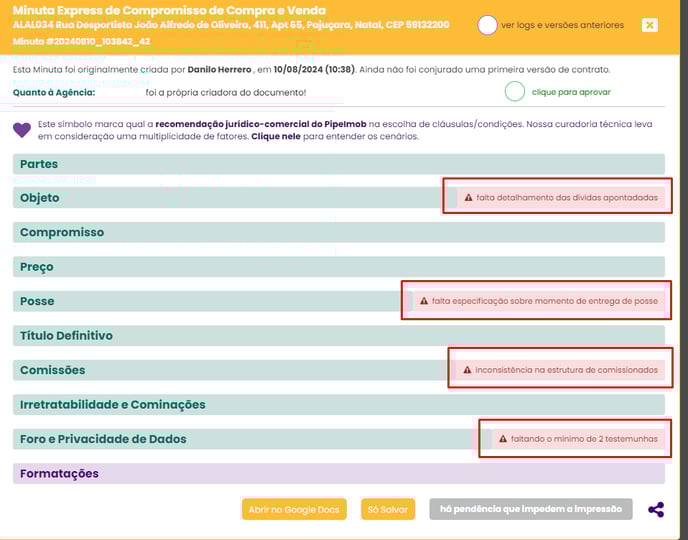
Task: Click the 'Minuta #20240810_103842_42' identifier text
Action: [82, 42]
